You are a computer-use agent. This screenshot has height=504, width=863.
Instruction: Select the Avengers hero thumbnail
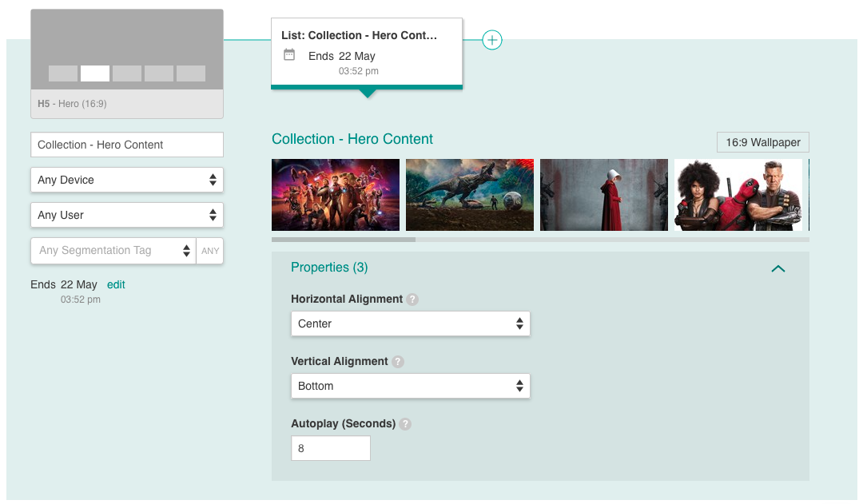point(336,195)
